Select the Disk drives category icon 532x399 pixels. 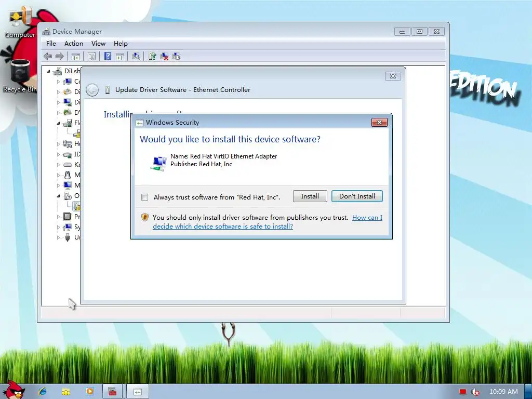[68, 91]
